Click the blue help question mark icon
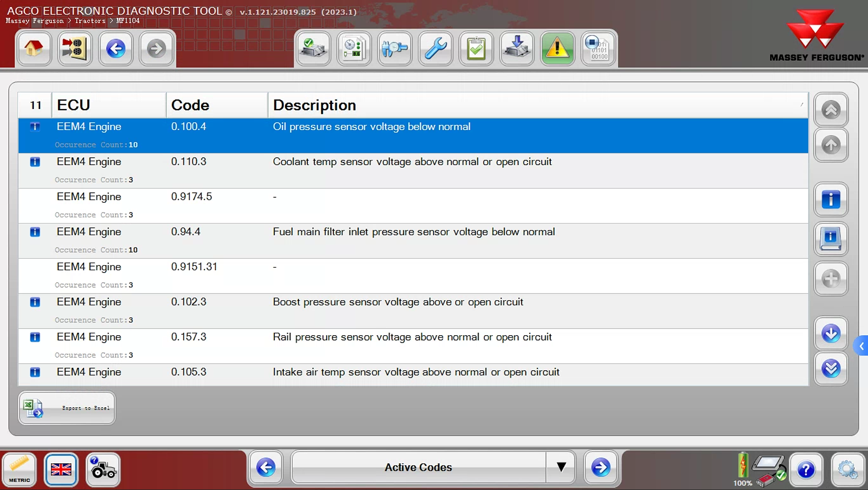 pyautogui.click(x=805, y=469)
